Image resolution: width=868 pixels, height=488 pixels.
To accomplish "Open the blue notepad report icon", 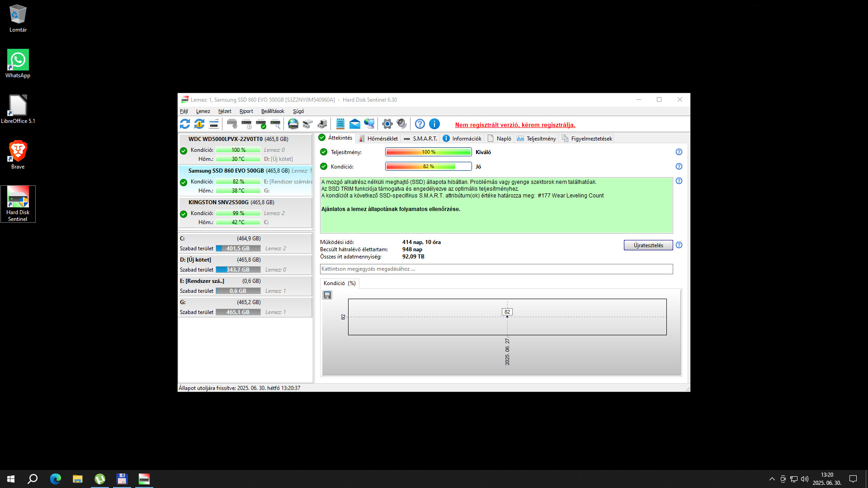I will pyautogui.click(x=340, y=124).
